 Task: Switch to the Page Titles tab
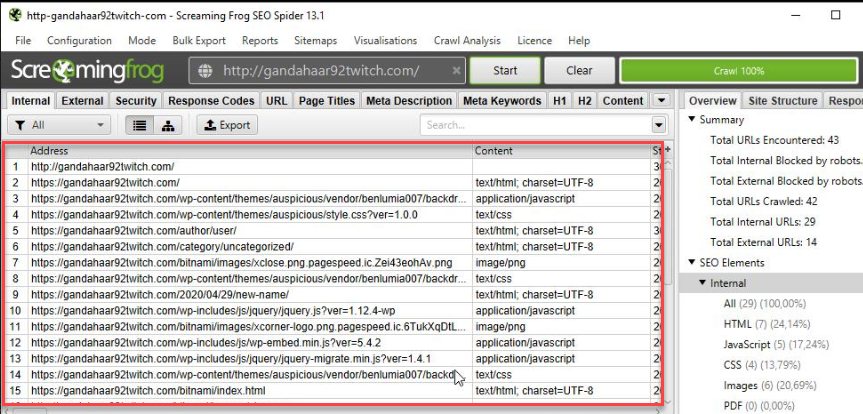(327, 101)
